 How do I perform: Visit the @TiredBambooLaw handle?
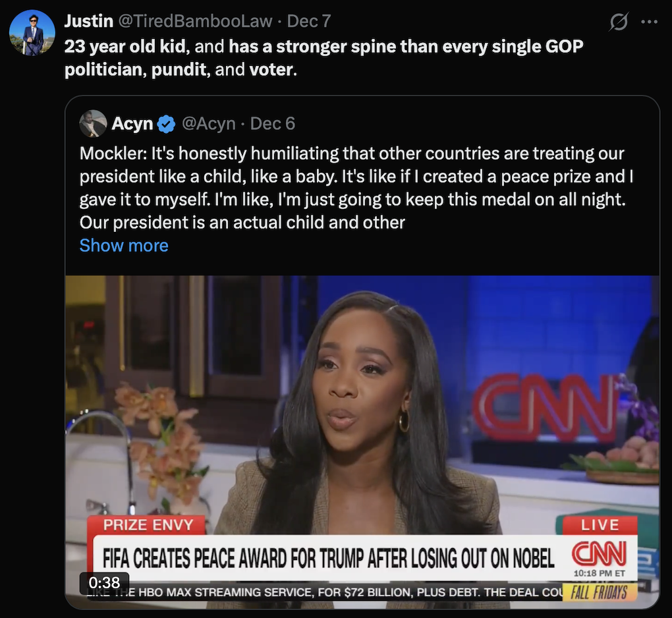pos(195,21)
